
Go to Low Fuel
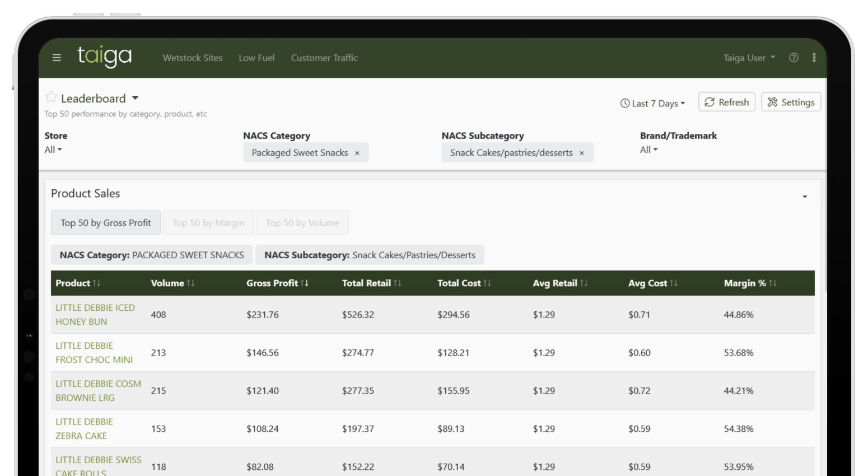256,58
